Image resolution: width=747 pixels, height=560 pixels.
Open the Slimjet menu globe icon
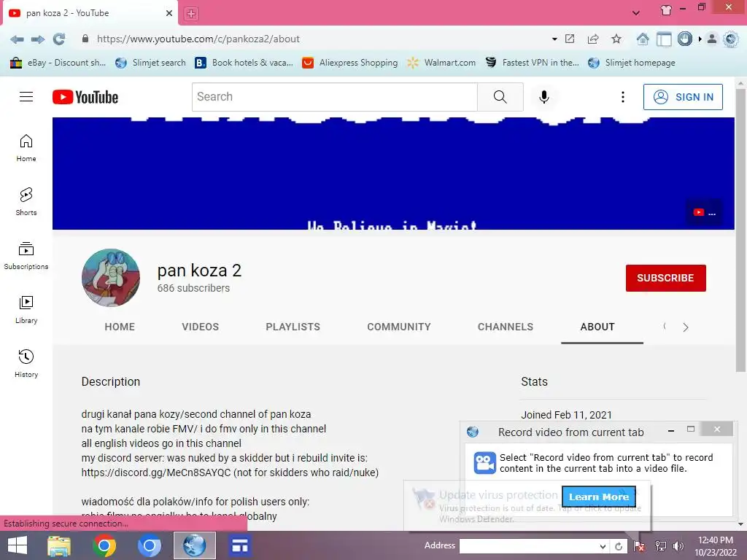point(731,39)
